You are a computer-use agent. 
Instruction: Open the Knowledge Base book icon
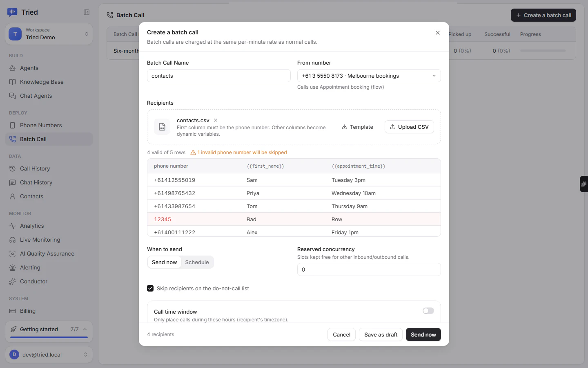[x=13, y=82]
